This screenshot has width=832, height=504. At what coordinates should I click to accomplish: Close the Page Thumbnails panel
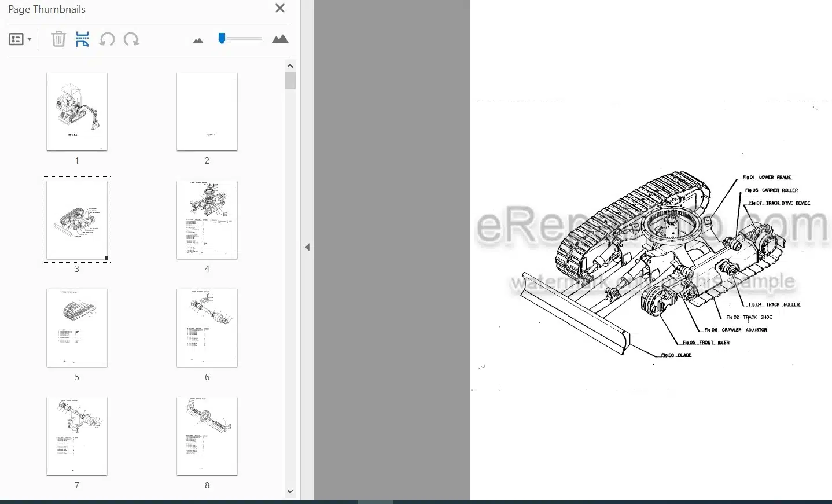coord(280,9)
